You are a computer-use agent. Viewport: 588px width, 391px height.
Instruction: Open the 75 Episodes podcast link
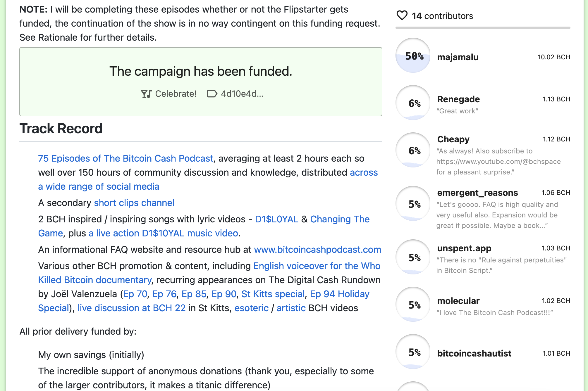(125, 158)
